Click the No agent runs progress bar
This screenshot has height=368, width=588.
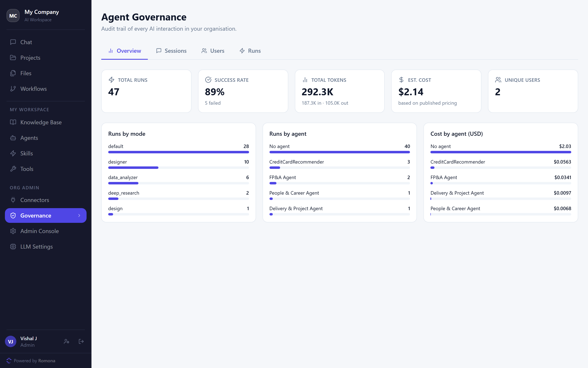point(340,152)
